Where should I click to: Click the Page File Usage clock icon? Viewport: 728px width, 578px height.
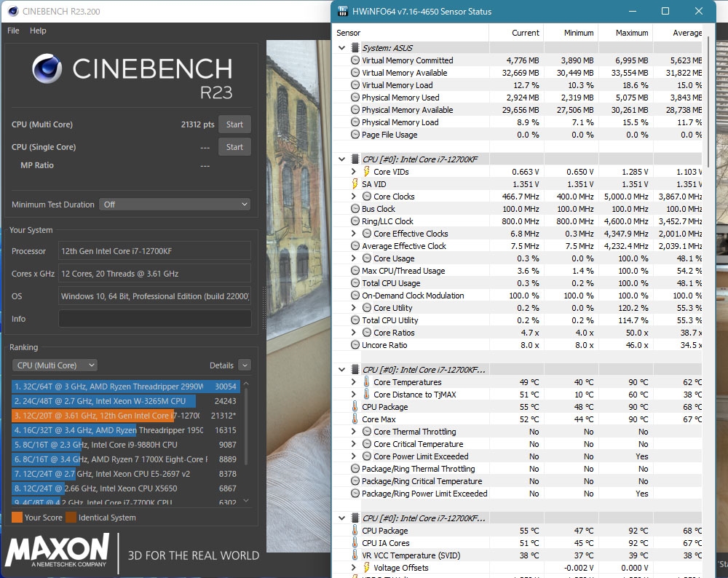tap(355, 135)
